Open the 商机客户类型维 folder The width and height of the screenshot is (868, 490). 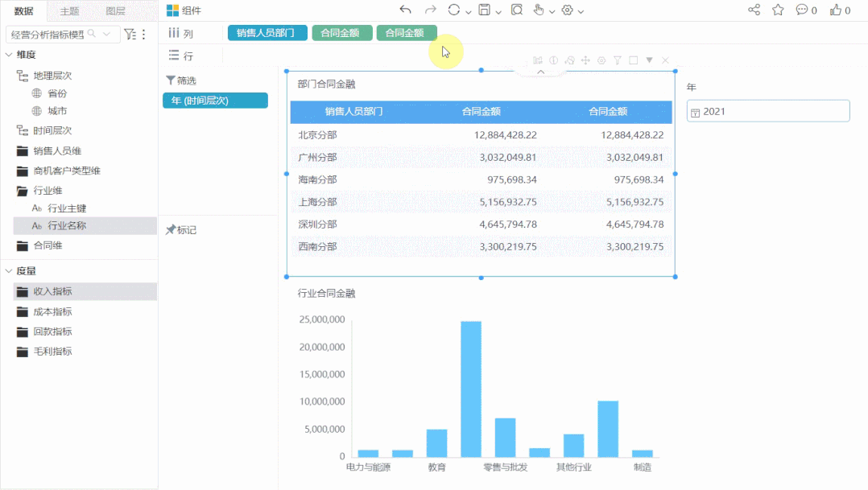tap(66, 171)
